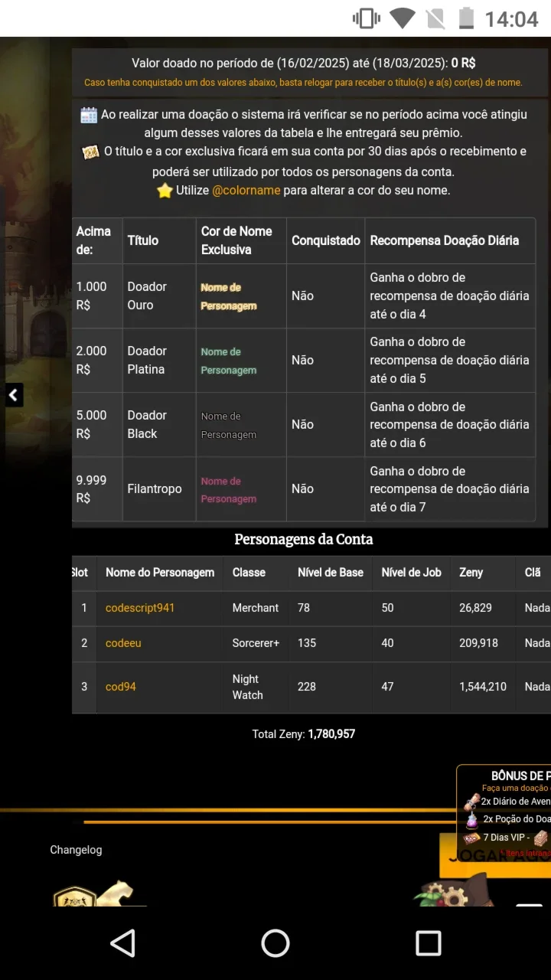Viewport: 551px width, 980px height.
Task: Click the Nível de Base column header
Action: coord(331,573)
